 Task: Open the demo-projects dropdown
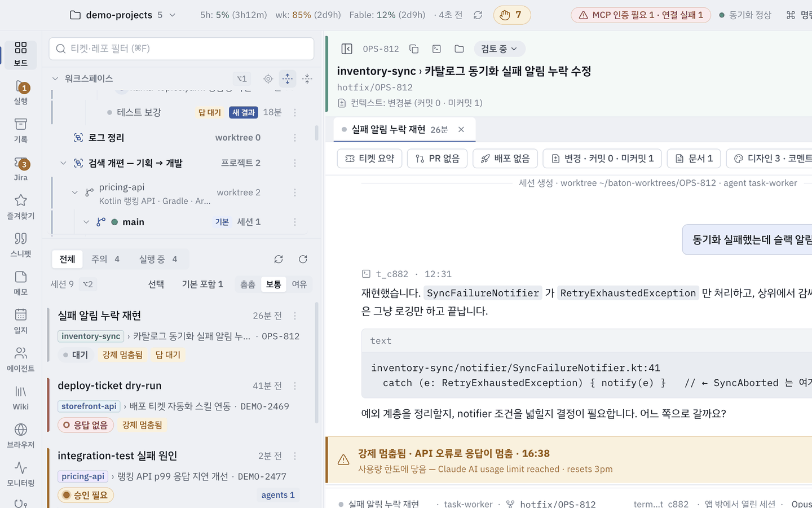pyautogui.click(x=123, y=15)
